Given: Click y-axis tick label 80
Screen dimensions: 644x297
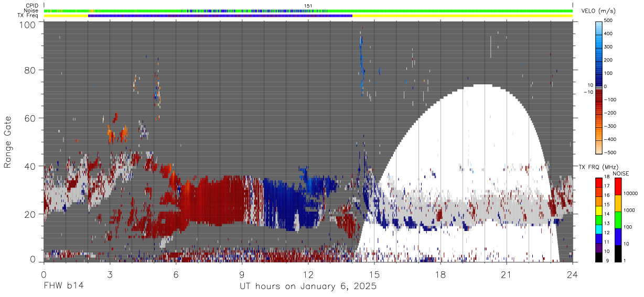Looking at the screenshot, I should pos(30,71).
